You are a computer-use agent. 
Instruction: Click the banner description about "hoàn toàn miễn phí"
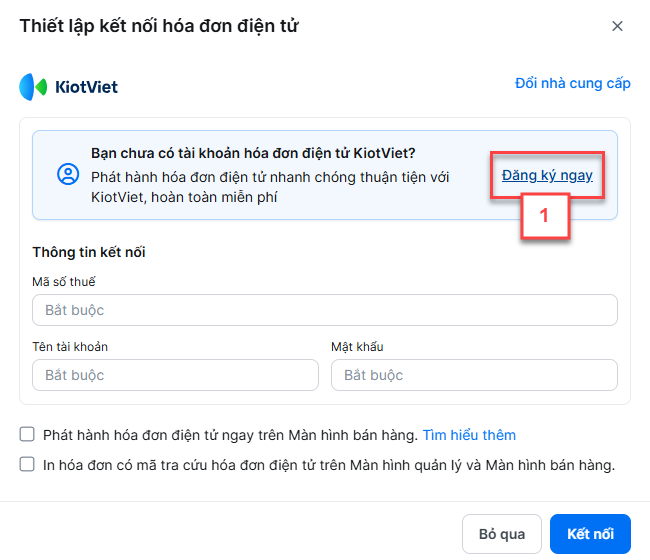(270, 187)
